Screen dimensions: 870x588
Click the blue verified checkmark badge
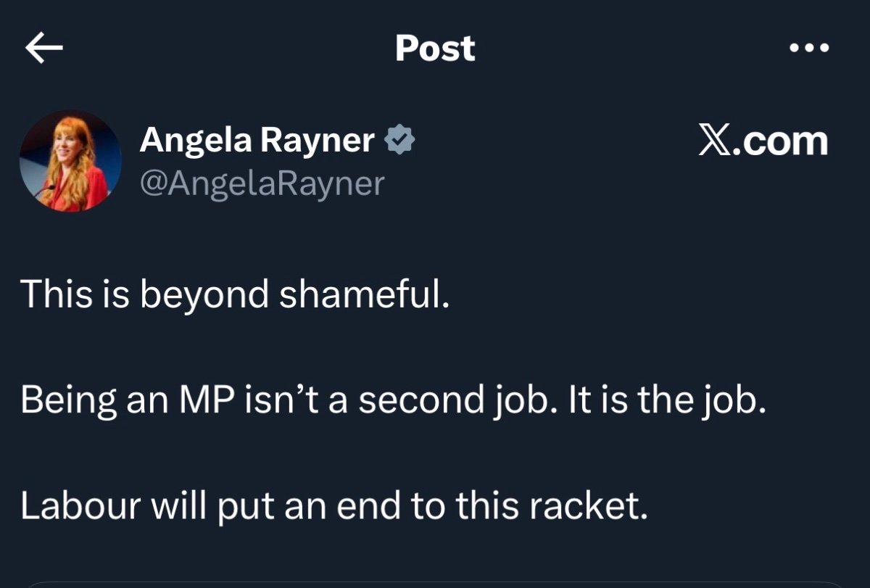[399, 139]
